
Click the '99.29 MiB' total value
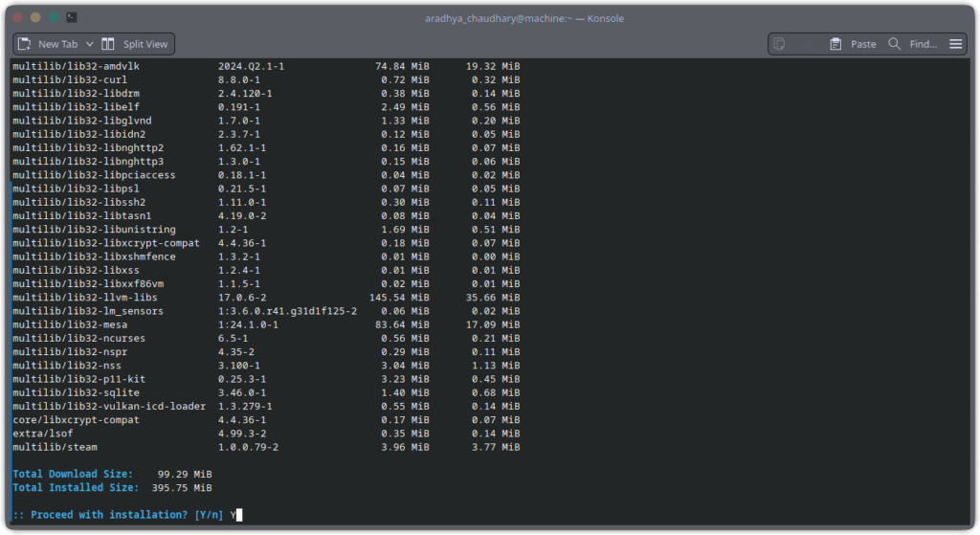185,475
